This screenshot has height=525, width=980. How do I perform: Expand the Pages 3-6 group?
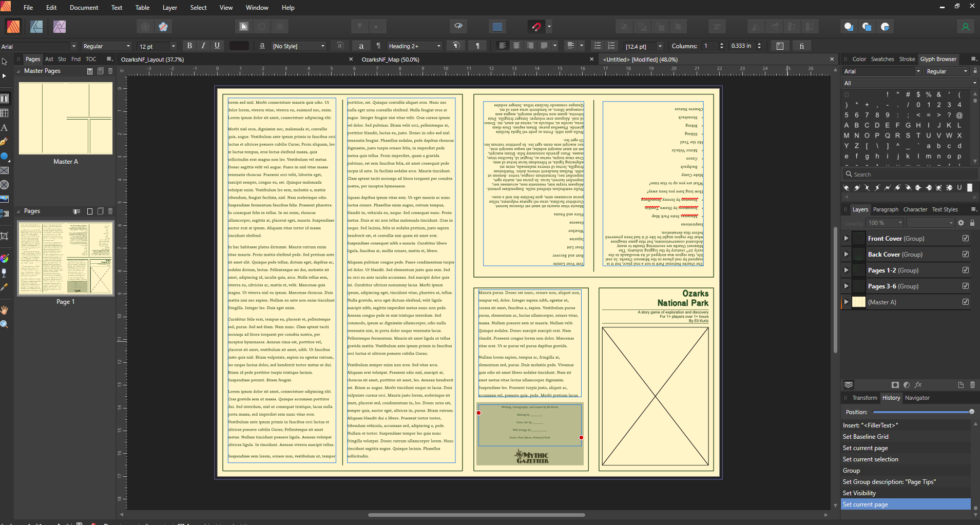(x=846, y=286)
